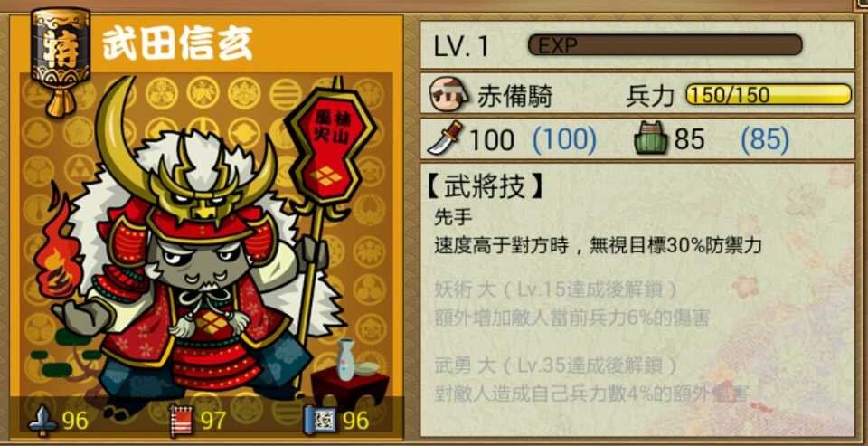Tap the 【武將技】 section header
The width and height of the screenshot is (868, 446).
tap(484, 187)
